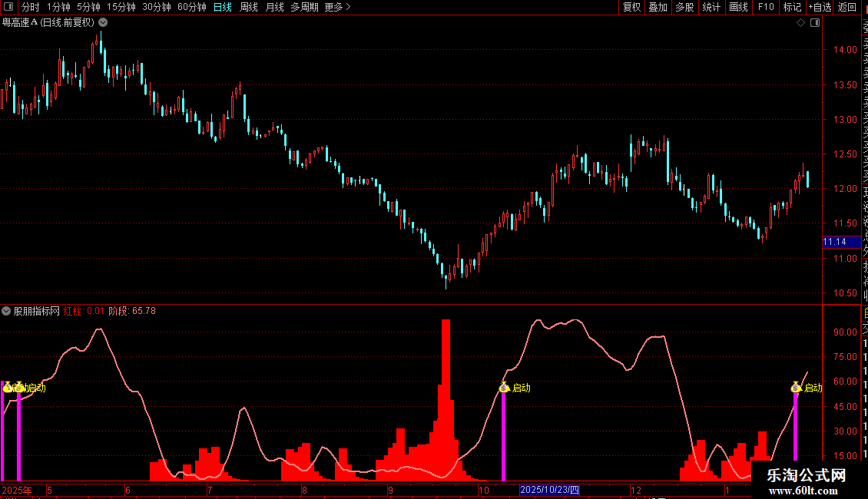Click the panel layout icon at top-left

click(8, 7)
